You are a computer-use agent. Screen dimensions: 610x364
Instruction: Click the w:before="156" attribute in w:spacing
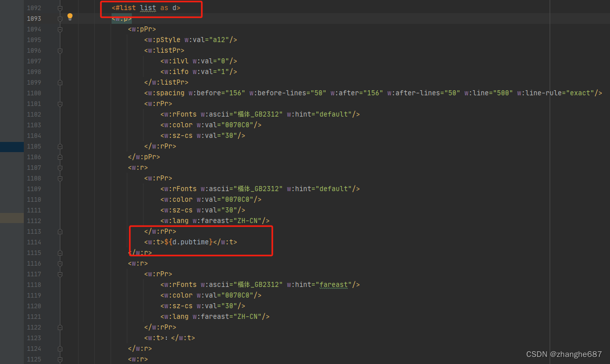(x=217, y=93)
